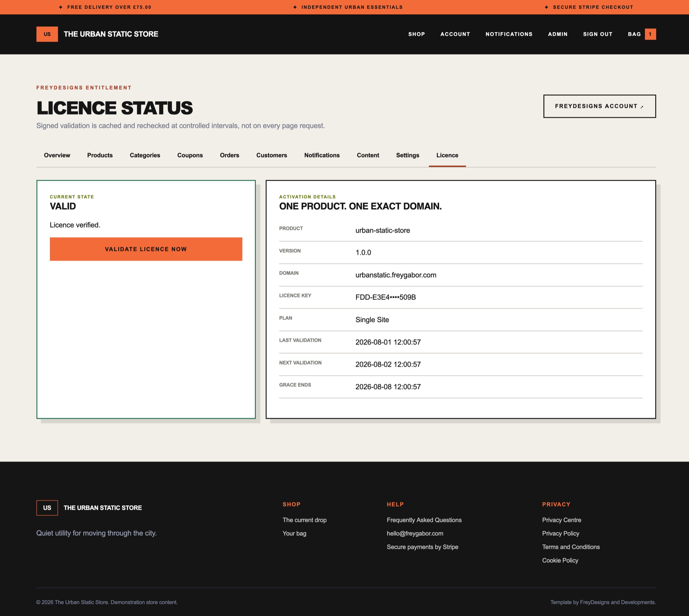Viewport: 689px width, 616px height.
Task: Click Validate Licence Now button
Action: pyautogui.click(x=146, y=249)
